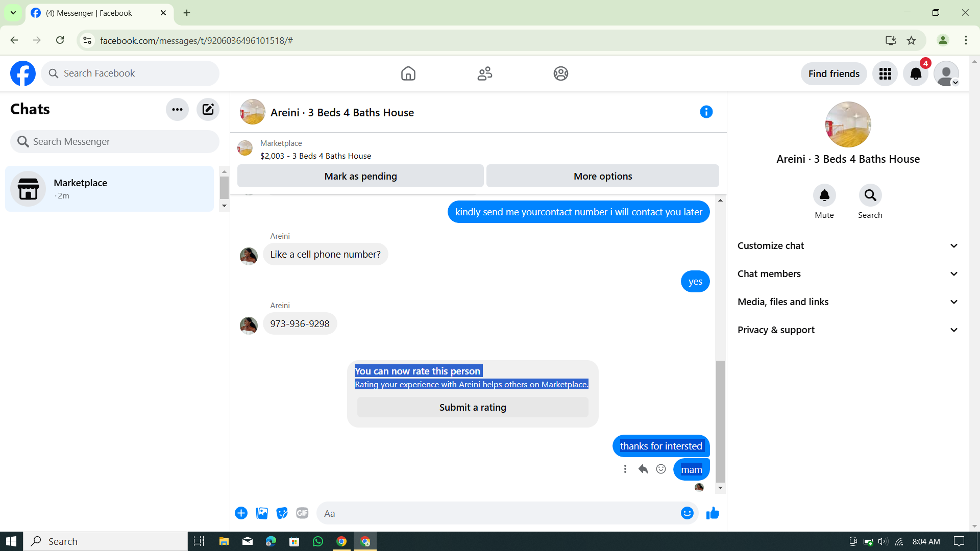
Task: Open Microsoft Edge from the taskbar
Action: click(x=271, y=541)
